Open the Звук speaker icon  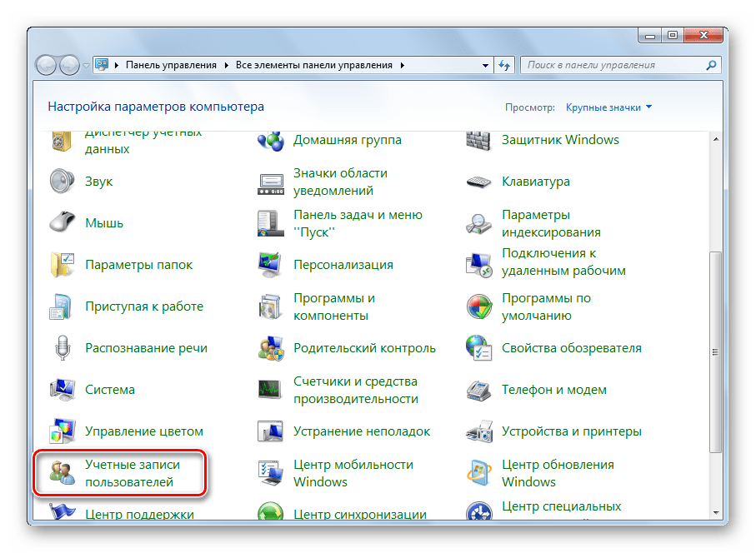pos(63,182)
